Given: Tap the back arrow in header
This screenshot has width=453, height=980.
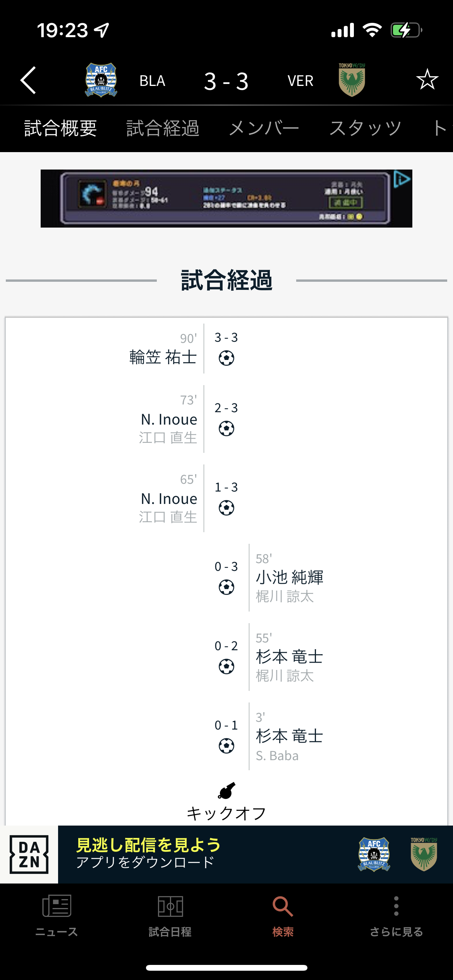Looking at the screenshot, I should [x=28, y=80].
